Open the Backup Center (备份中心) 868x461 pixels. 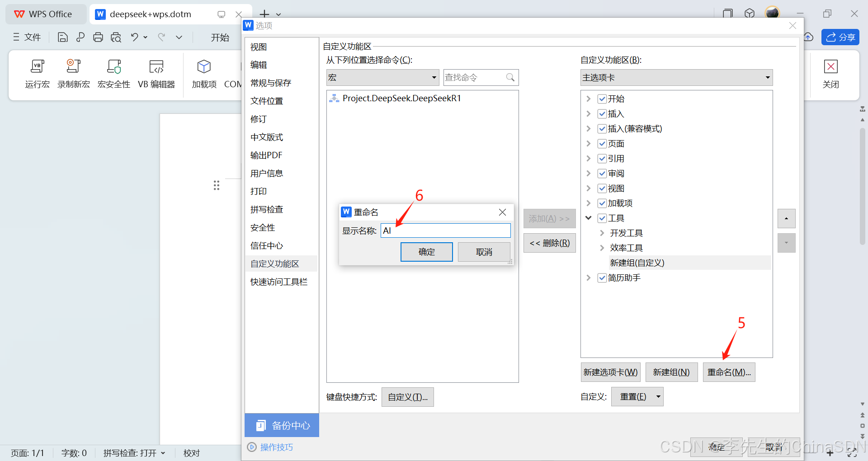282,425
